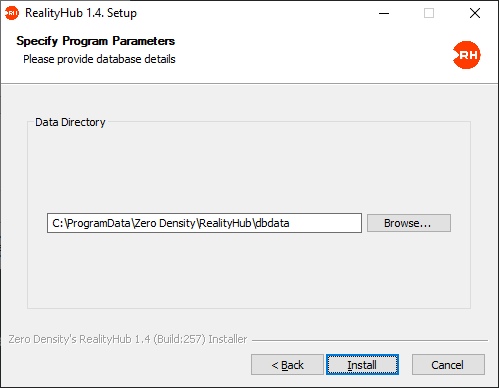Screen dimensions: 499x388
Task: Click the Specify Program Parameters heading
Action: pyautogui.click(x=96, y=41)
